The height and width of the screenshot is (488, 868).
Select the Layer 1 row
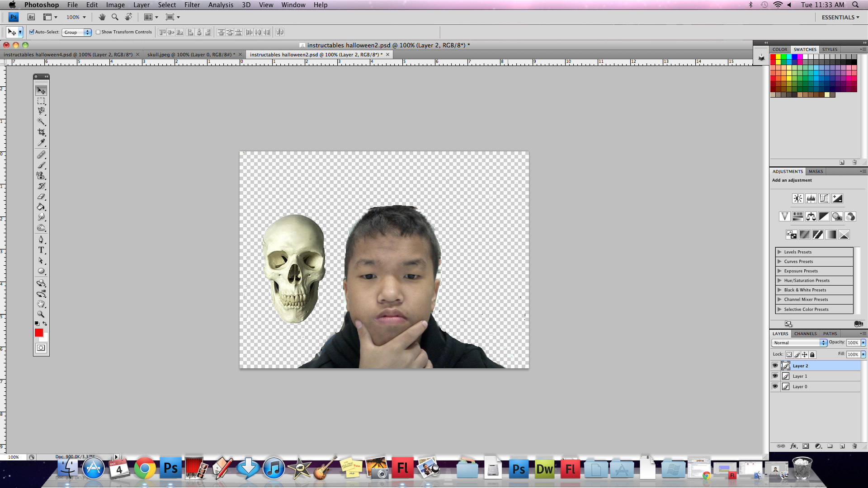pyautogui.click(x=815, y=376)
